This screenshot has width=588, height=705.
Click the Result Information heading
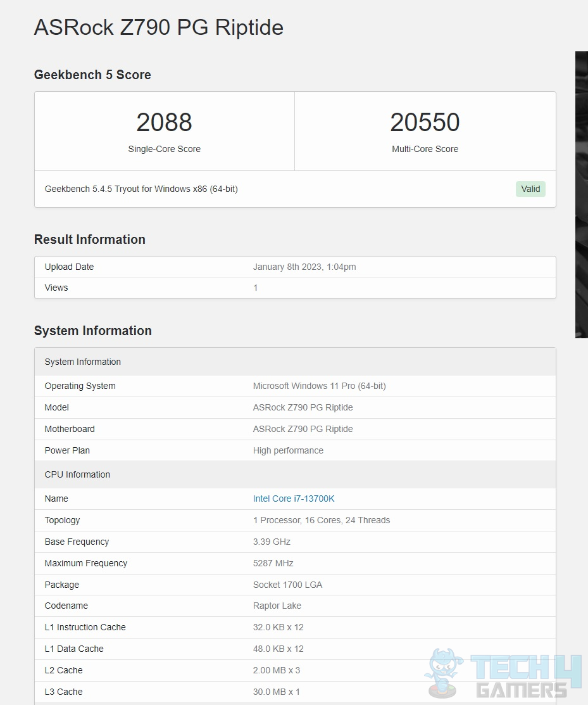click(x=90, y=239)
